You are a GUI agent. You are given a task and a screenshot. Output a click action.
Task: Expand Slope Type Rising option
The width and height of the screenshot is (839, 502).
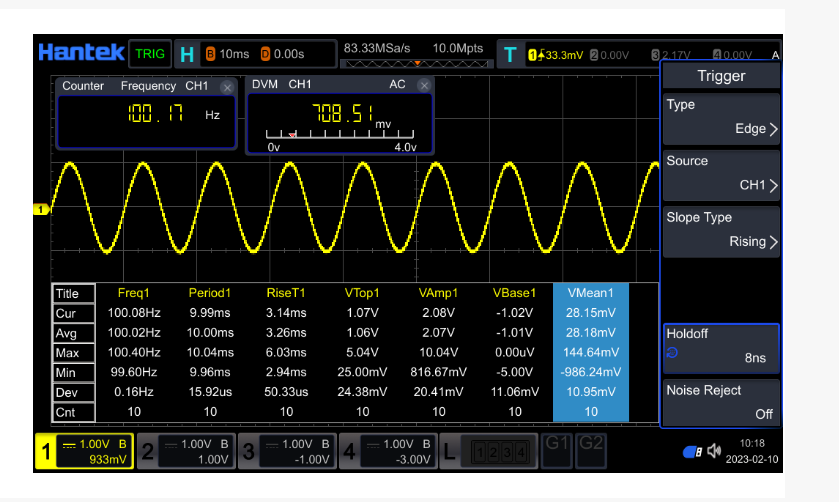720,230
